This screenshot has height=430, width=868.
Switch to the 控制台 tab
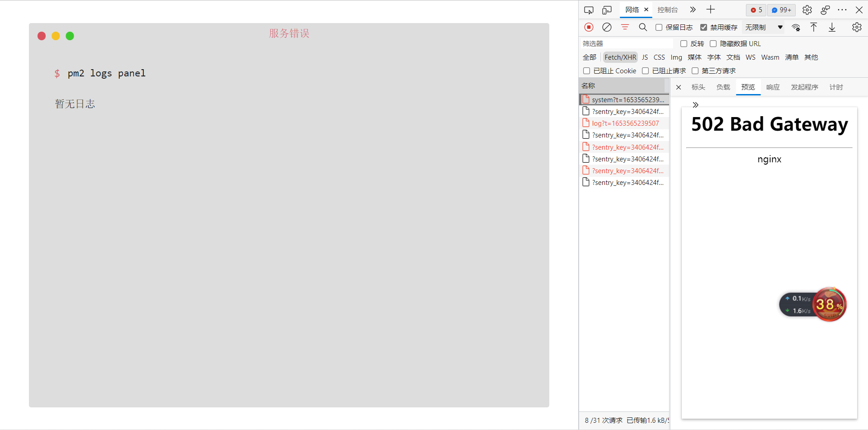668,10
